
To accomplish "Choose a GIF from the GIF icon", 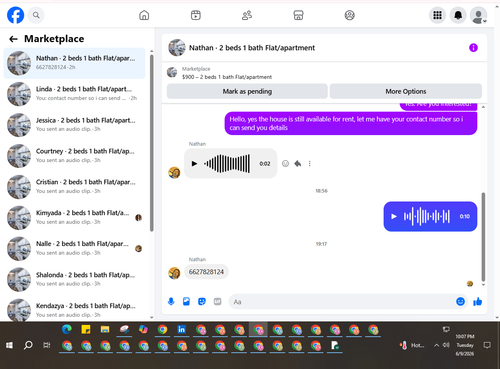I will pos(217,302).
